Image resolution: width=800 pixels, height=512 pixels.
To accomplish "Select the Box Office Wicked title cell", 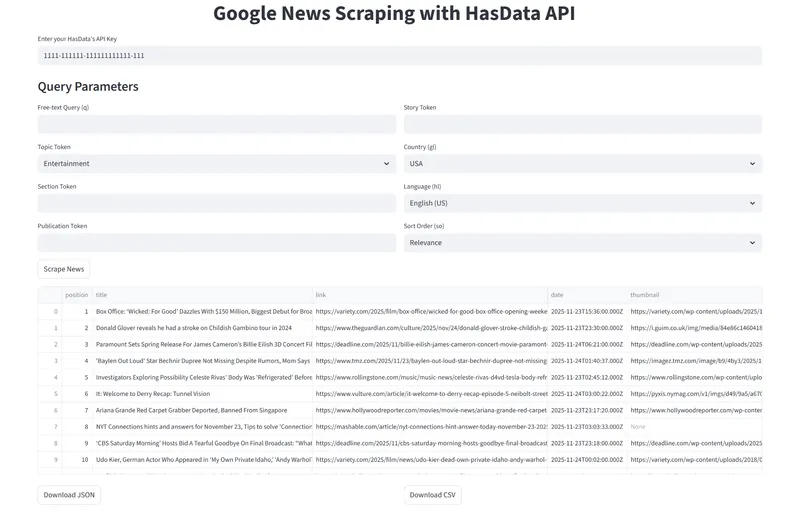I will tap(203, 311).
